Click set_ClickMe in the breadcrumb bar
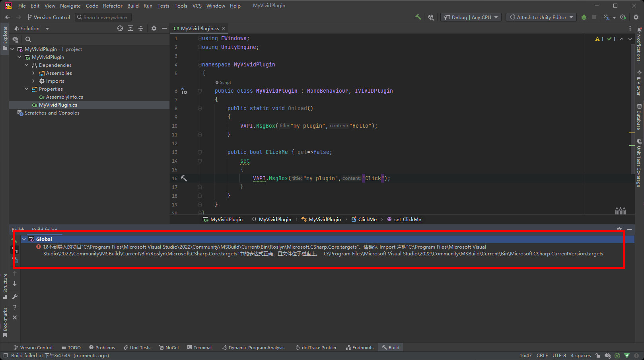 pyautogui.click(x=404, y=219)
